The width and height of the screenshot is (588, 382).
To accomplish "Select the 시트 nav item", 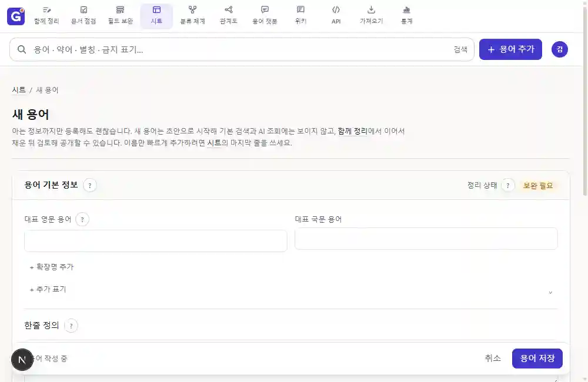I will coord(156,16).
